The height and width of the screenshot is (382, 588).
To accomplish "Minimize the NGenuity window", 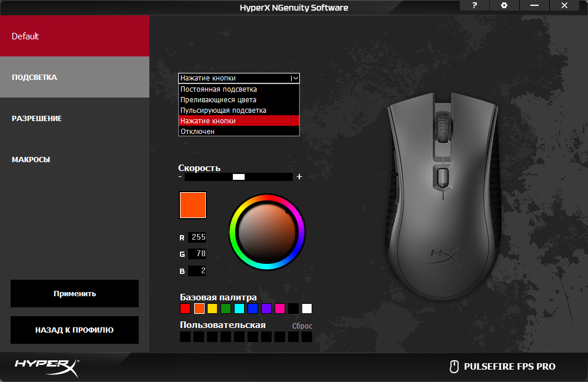I will click(534, 5).
